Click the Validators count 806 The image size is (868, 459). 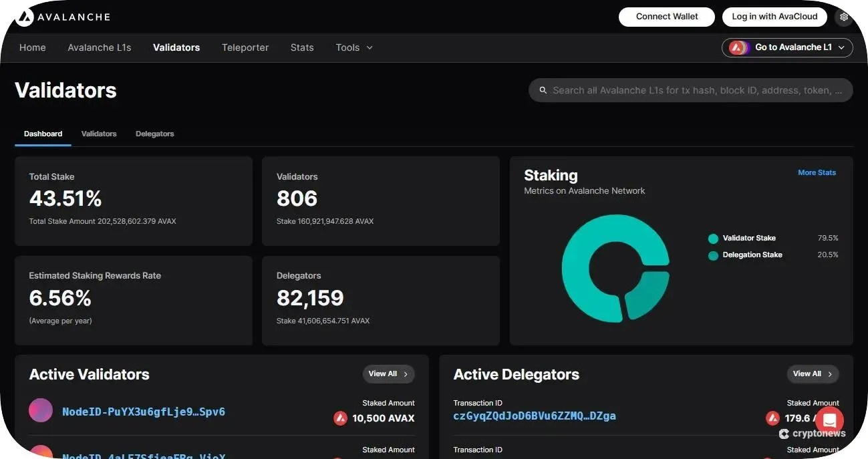297,198
